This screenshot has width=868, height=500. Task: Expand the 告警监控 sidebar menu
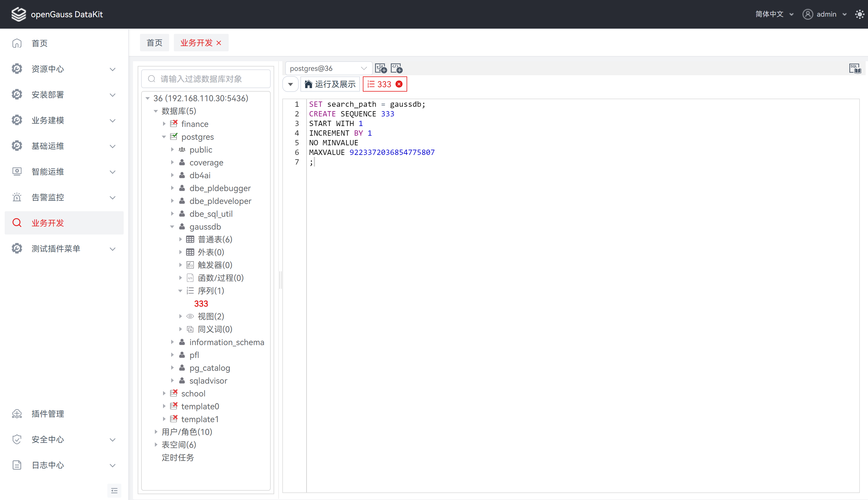[x=64, y=197]
